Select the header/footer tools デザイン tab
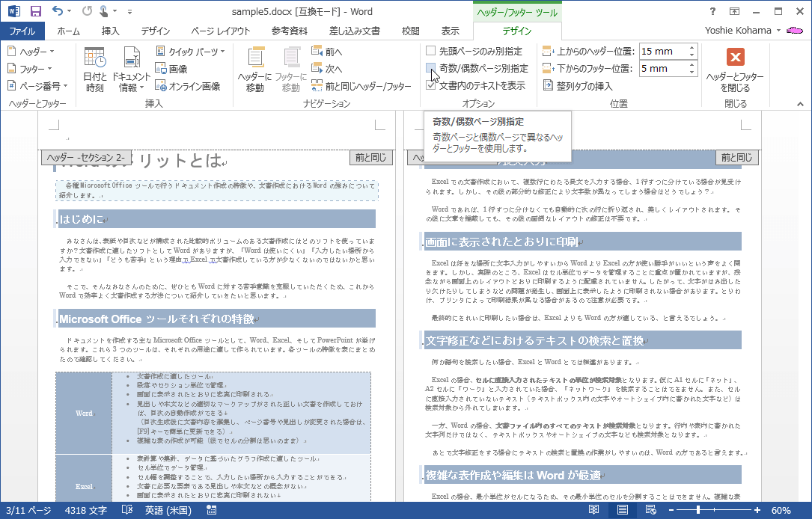812x519 pixels. 517,31
